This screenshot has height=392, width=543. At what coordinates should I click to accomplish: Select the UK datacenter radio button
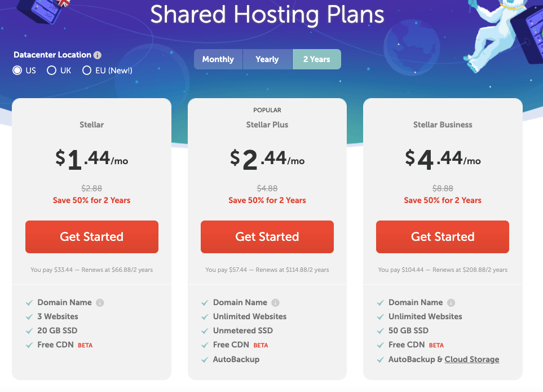tap(51, 70)
